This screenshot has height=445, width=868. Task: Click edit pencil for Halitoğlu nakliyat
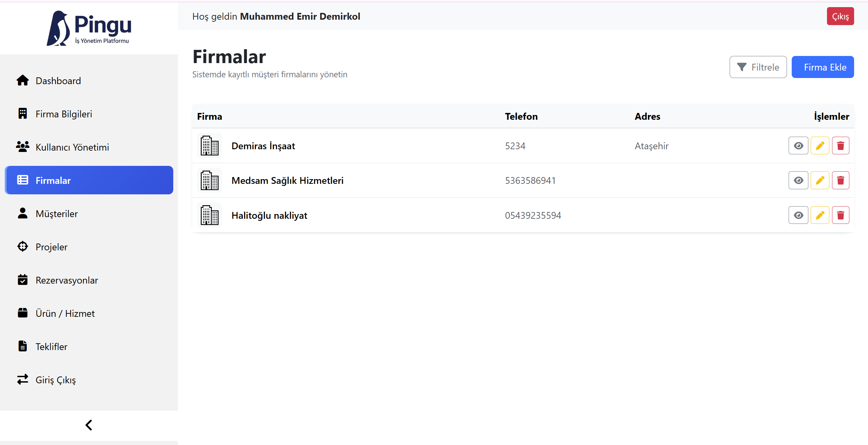click(820, 215)
